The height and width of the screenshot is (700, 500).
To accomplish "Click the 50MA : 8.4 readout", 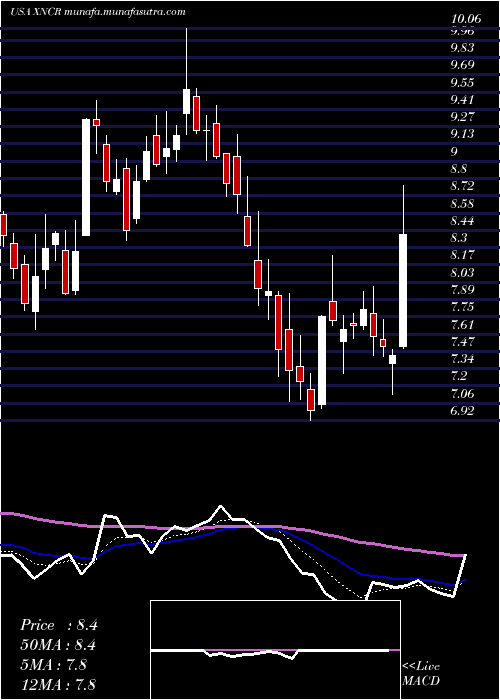I will (58, 645).
